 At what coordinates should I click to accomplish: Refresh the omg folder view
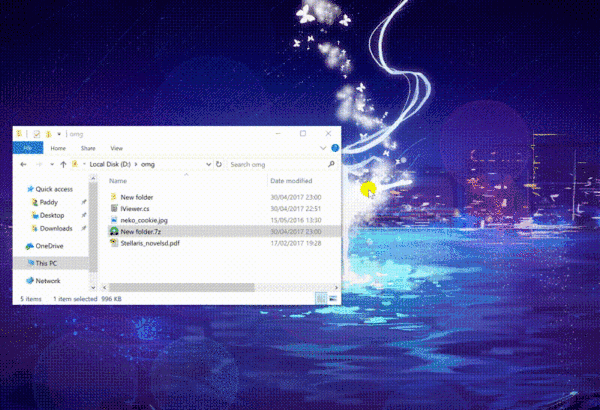click(219, 164)
